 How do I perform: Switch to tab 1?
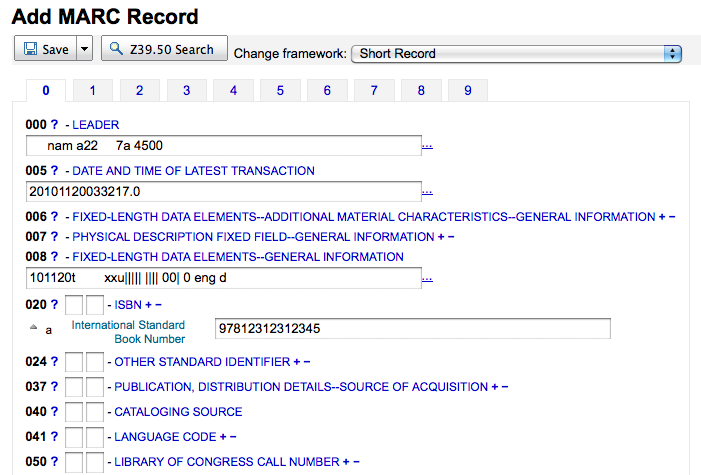tap(93, 91)
